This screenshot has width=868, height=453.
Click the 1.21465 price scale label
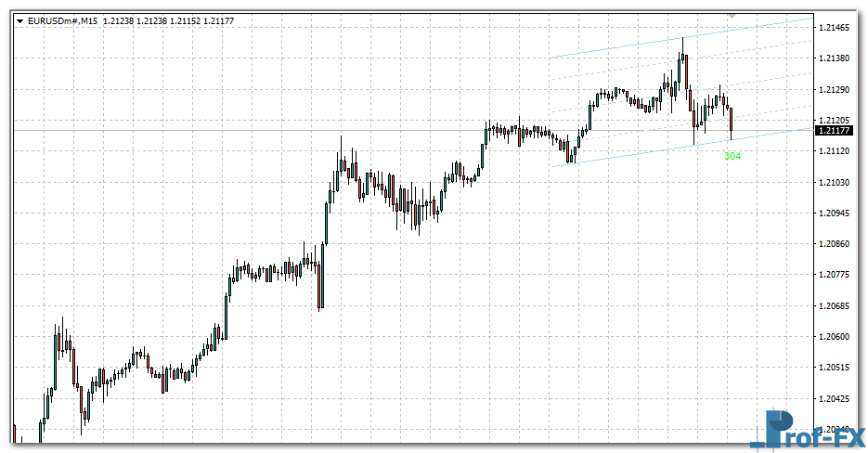[x=836, y=29]
